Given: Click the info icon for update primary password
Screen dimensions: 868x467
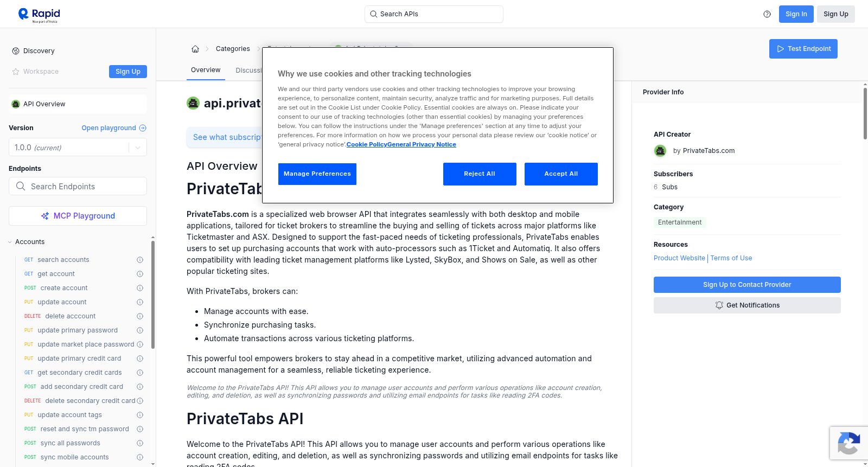Looking at the screenshot, I should pyautogui.click(x=140, y=330).
